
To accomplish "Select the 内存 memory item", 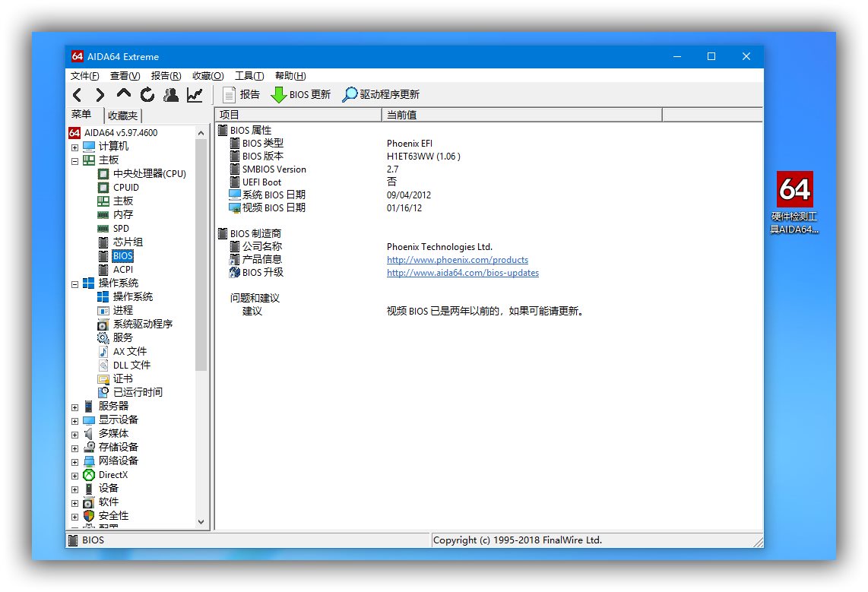I will 123,214.
